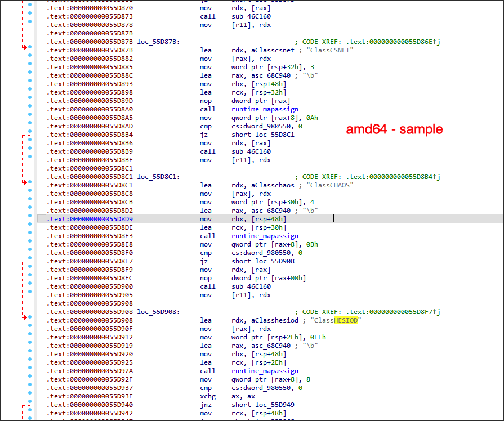Screen dimensions: 504x421
Task: Select cs:dword_980550 on line 55D8AD
Action: click(262, 126)
